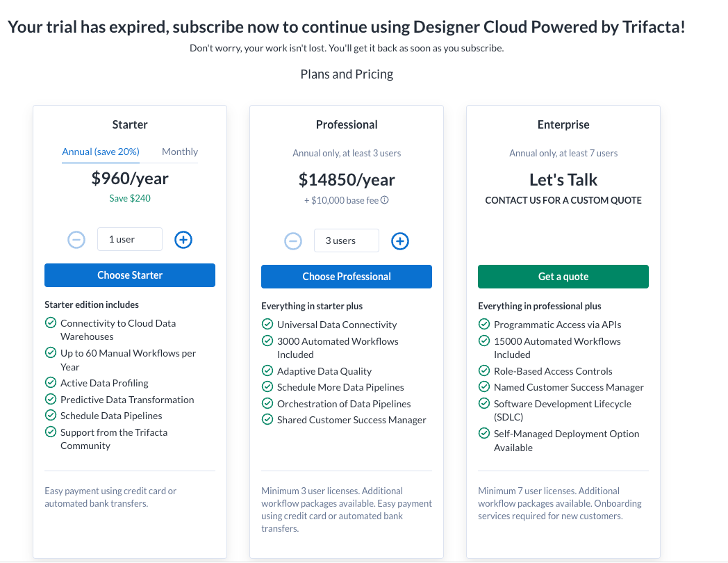Screen dimensions: 728x563
Task: Click the Enterprise plan heading
Action: tap(563, 125)
